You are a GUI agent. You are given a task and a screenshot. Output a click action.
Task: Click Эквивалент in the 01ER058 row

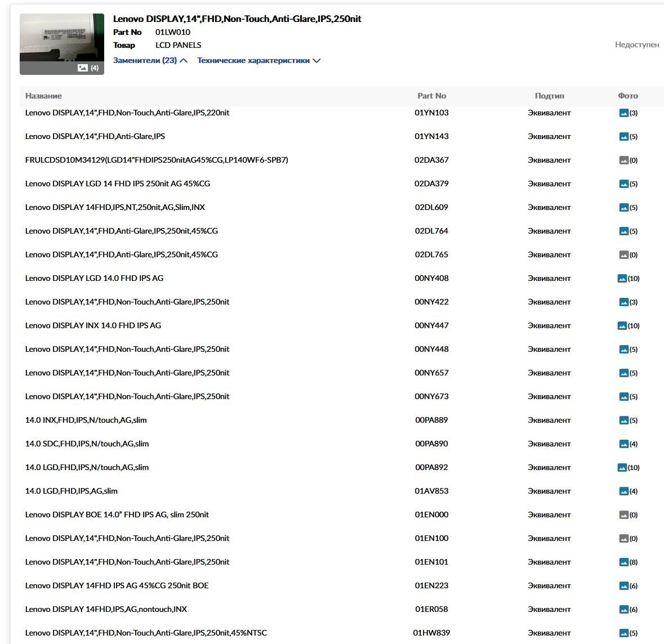tap(549, 610)
